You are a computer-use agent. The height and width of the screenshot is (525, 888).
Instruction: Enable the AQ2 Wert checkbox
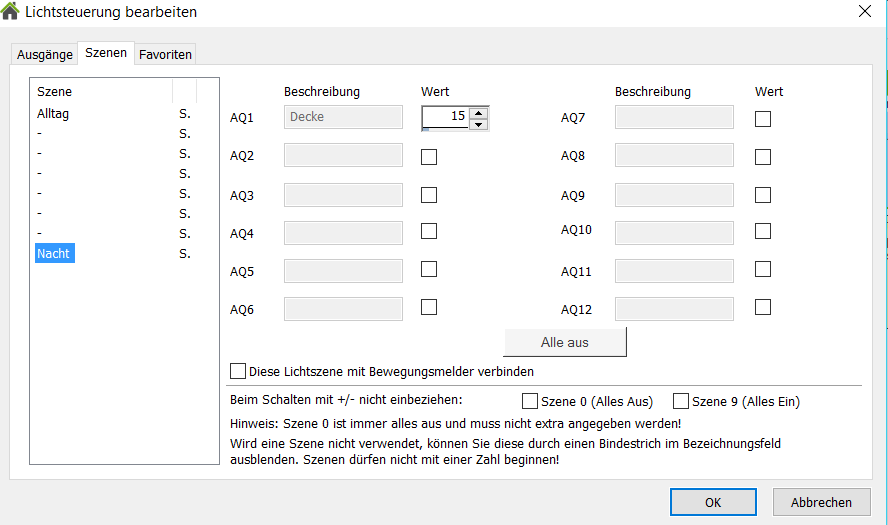(x=429, y=156)
